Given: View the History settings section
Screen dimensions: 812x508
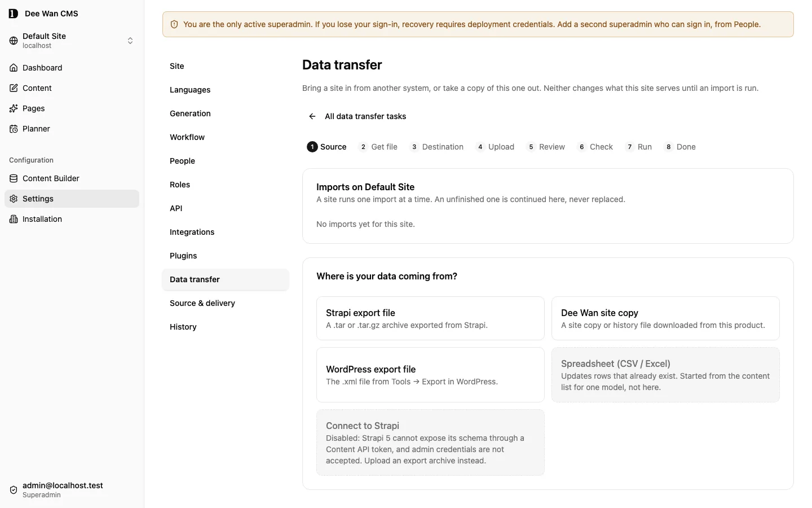Looking at the screenshot, I should (x=226, y=327).
